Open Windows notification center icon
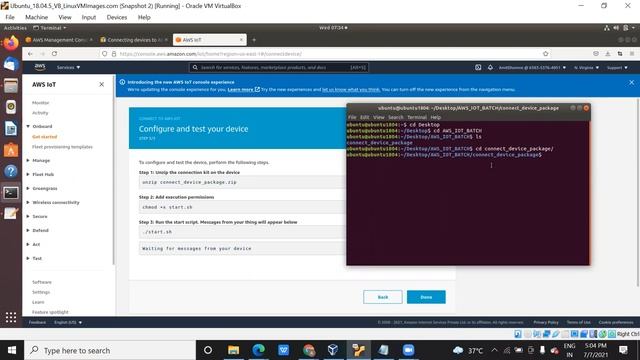Image resolution: width=640 pixels, height=360 pixels. (x=623, y=350)
